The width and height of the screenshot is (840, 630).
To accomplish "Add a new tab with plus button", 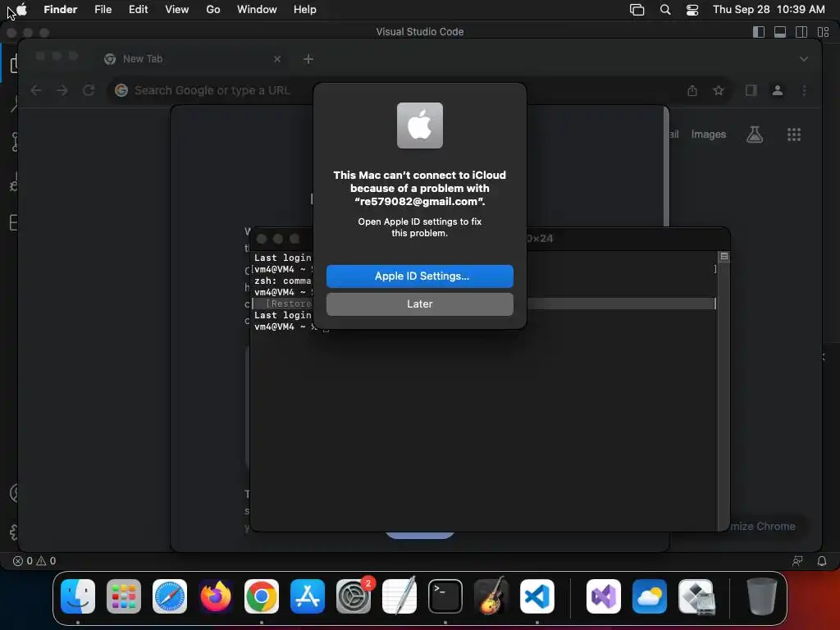I will (308, 59).
